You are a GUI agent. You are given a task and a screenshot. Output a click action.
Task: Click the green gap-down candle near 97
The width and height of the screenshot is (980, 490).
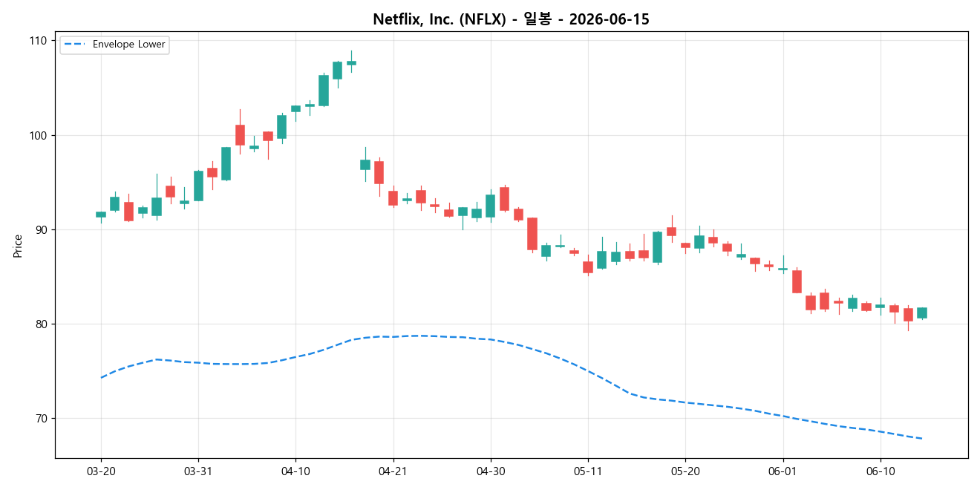click(x=365, y=165)
